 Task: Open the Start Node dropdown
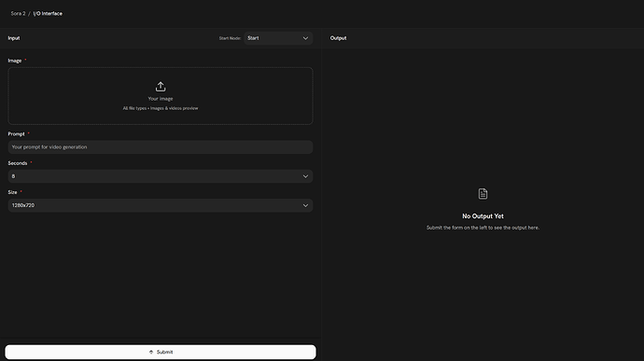[278, 38]
